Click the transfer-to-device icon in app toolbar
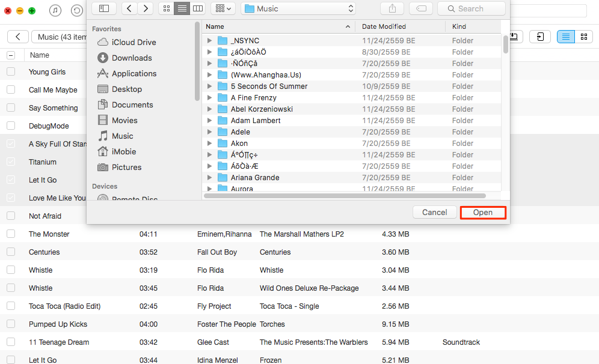Viewport: 599px width, 364px height. 539,37
